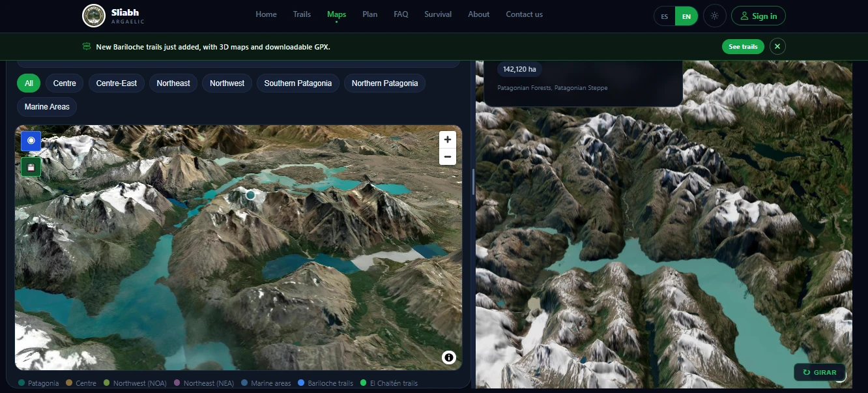
Task: Click the Bariloche trails legend color dot
Action: (x=301, y=383)
